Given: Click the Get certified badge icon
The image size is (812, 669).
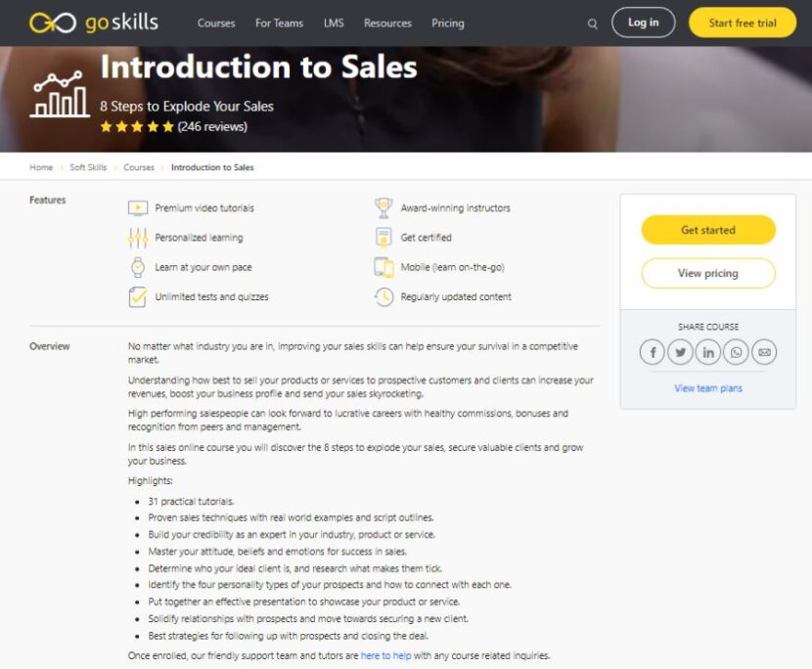Looking at the screenshot, I should [383, 237].
